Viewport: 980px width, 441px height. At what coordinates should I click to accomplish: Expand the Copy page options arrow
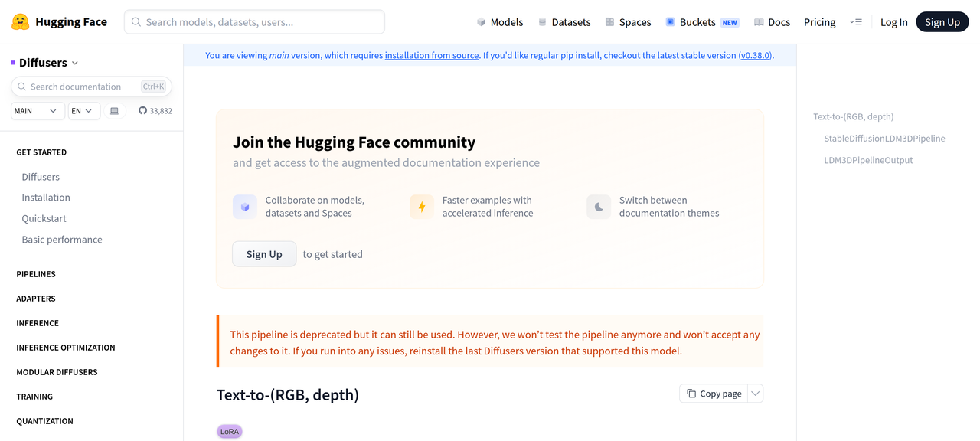[756, 394]
